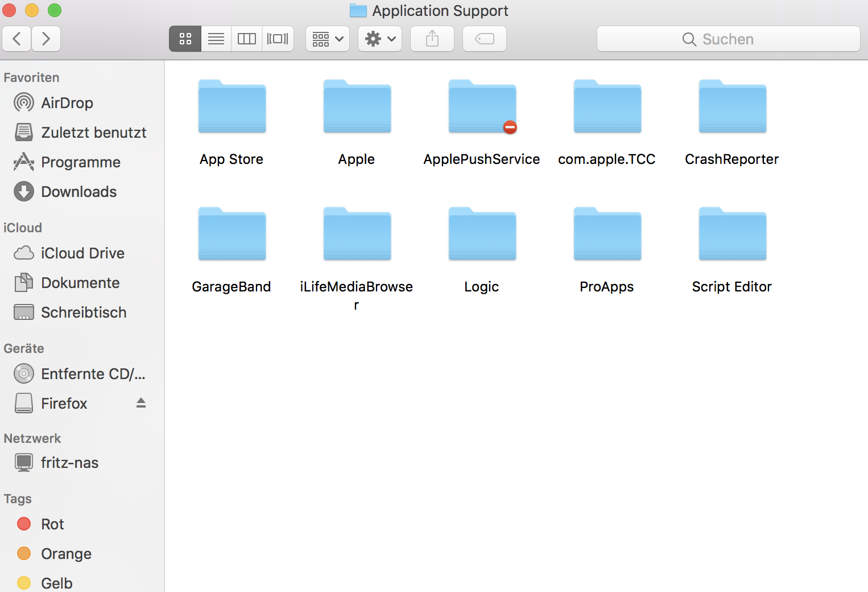
Task: Zoom the Finder window with green button
Action: (55, 10)
